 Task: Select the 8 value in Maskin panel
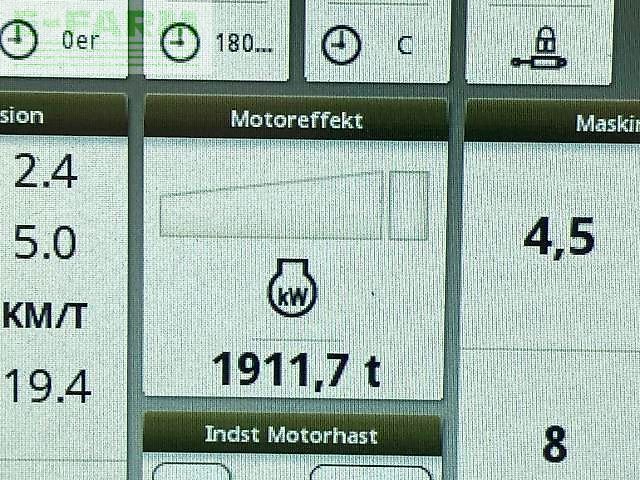click(x=555, y=444)
